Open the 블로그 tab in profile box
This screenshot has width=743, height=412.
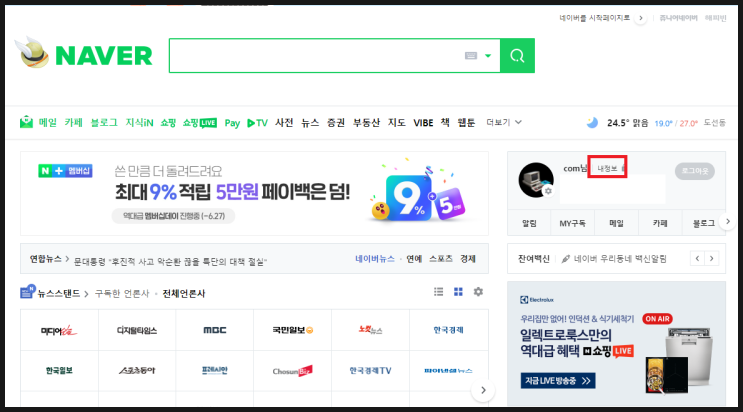[704, 223]
